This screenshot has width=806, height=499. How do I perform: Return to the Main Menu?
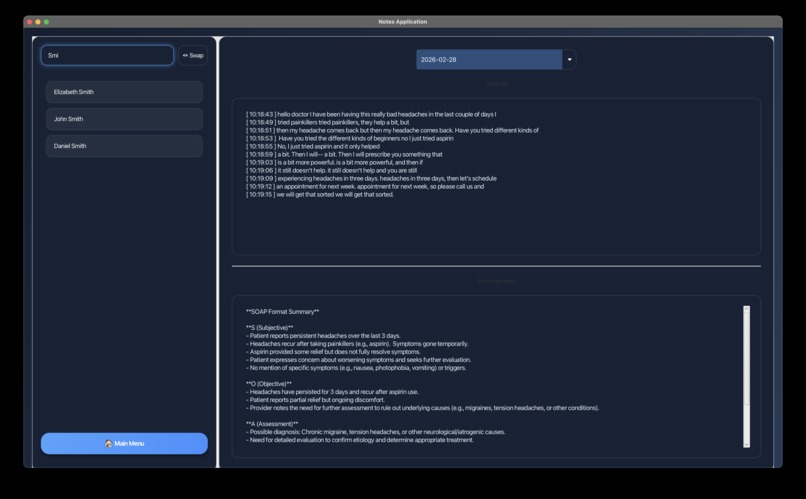(x=124, y=443)
